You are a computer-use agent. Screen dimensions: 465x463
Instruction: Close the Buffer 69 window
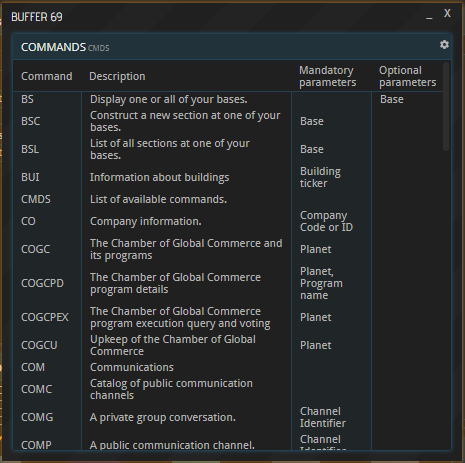pyautogui.click(x=447, y=13)
